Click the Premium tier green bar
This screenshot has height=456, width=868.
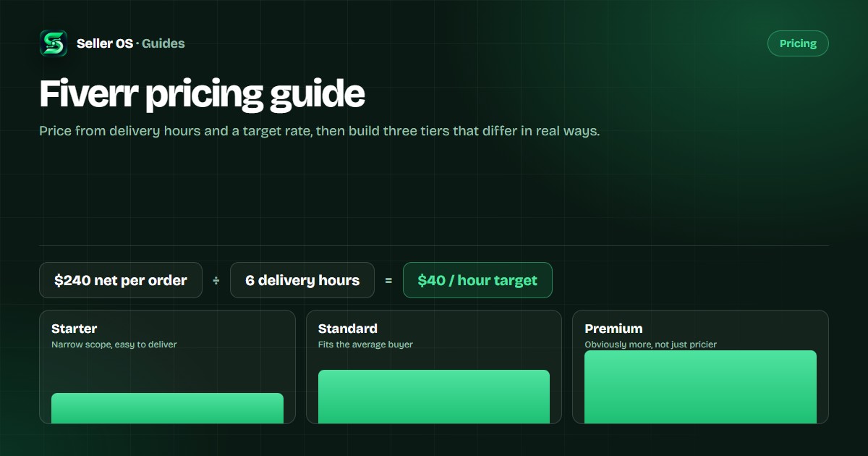(700, 387)
